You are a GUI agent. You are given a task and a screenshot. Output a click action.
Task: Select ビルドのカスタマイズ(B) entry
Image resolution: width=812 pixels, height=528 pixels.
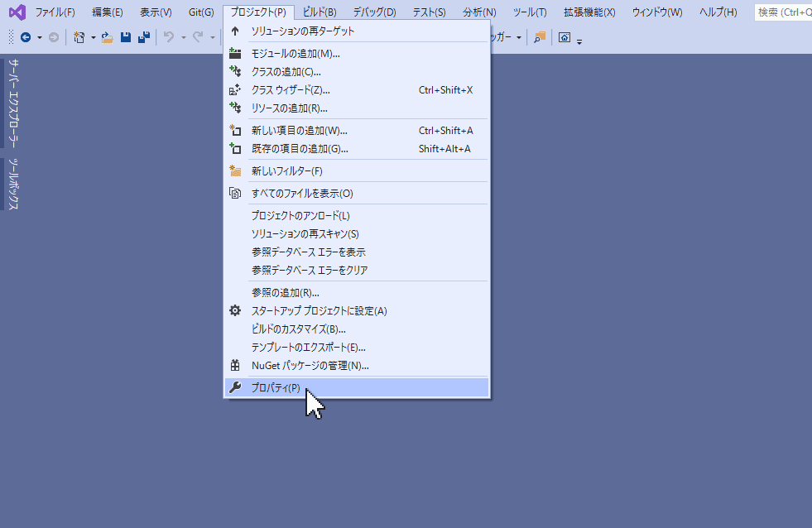(357, 329)
